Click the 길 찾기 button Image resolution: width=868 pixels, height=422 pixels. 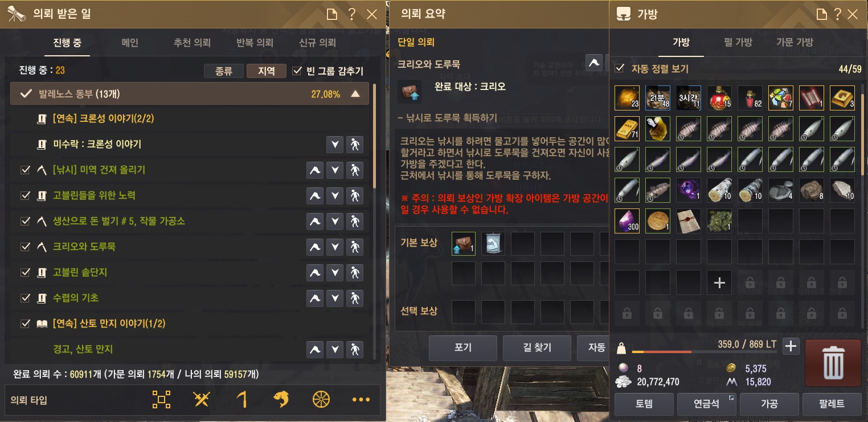pyautogui.click(x=537, y=347)
